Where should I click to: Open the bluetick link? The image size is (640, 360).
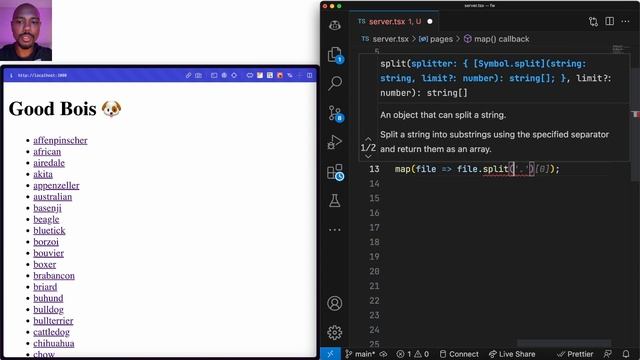click(x=49, y=231)
